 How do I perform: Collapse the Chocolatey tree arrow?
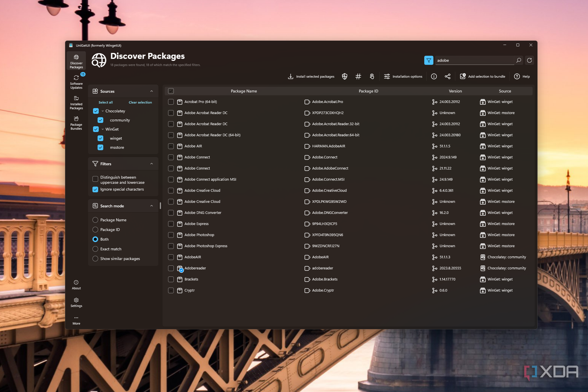[x=103, y=111]
